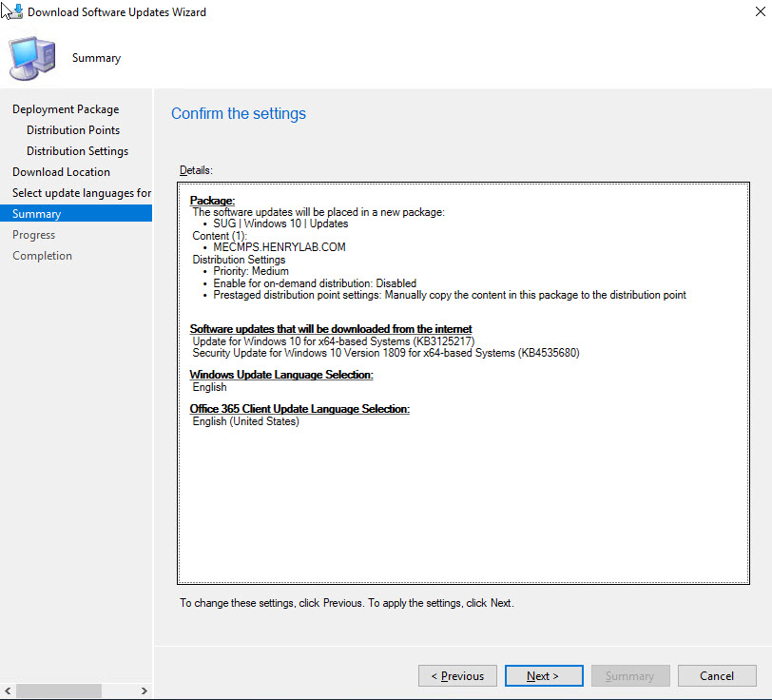
Task: Click the greyed-out Summary button
Action: coord(630,676)
